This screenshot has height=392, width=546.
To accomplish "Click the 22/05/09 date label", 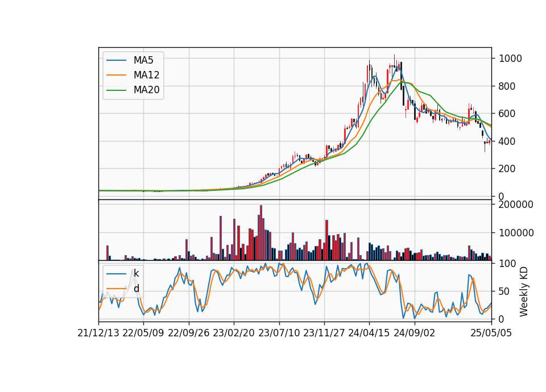I will pyautogui.click(x=143, y=333).
